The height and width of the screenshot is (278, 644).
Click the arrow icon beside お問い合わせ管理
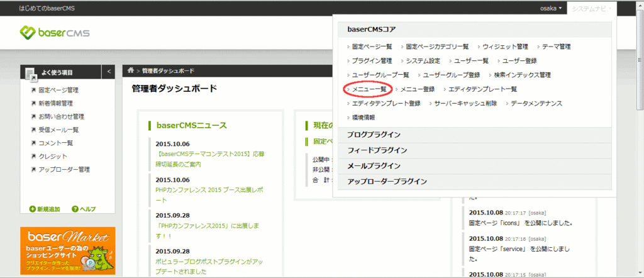click(x=33, y=116)
